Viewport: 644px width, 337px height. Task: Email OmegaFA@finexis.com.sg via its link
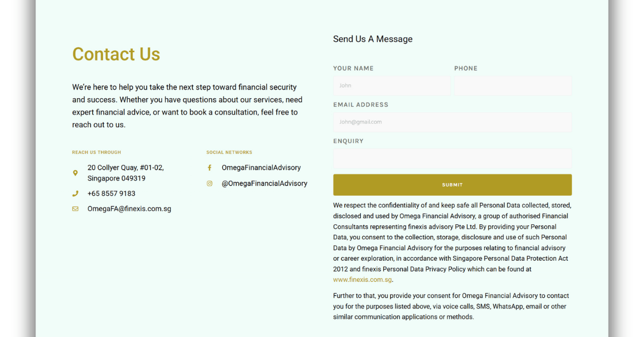click(x=129, y=209)
